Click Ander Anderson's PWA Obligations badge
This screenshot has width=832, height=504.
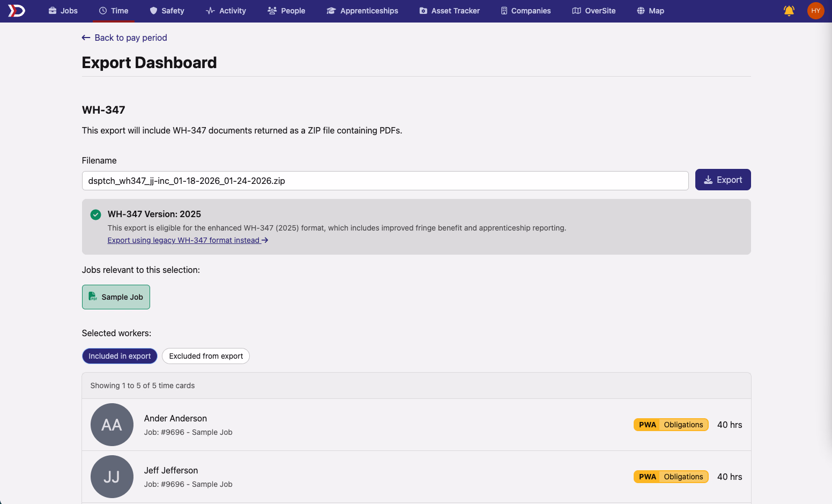671,425
